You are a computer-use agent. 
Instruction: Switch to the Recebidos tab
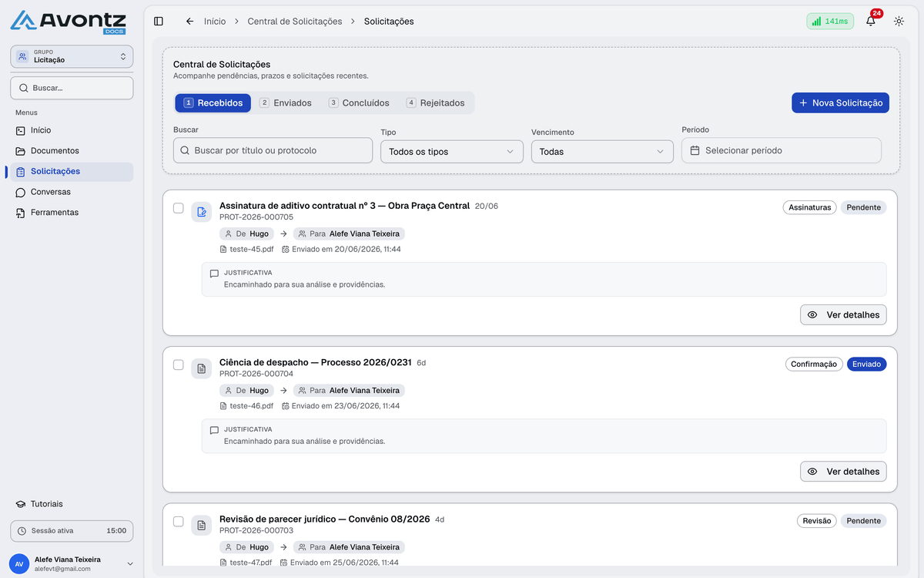click(x=213, y=102)
